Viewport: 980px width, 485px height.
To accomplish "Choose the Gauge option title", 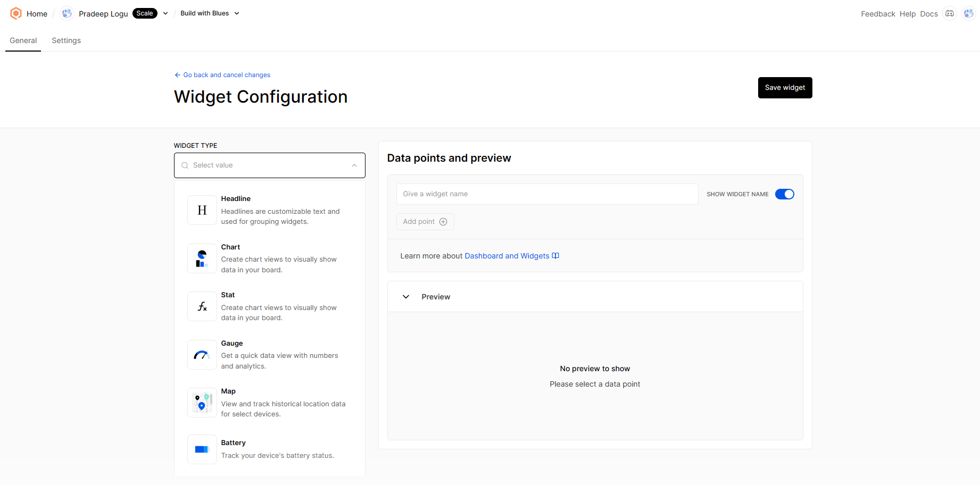I will pos(232,344).
